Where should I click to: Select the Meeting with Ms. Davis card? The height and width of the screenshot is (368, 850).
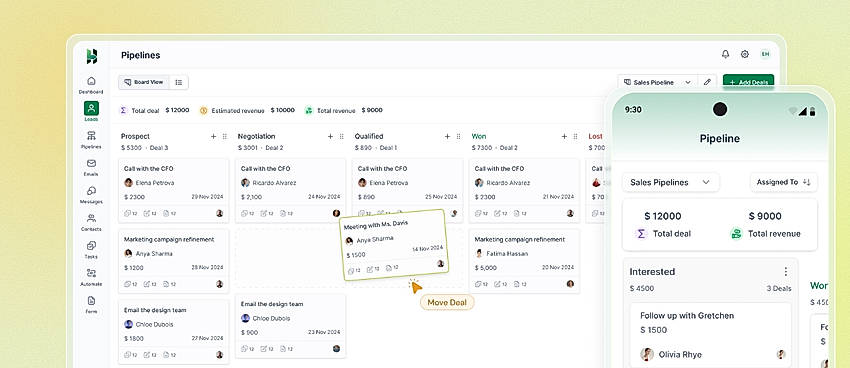pos(394,245)
